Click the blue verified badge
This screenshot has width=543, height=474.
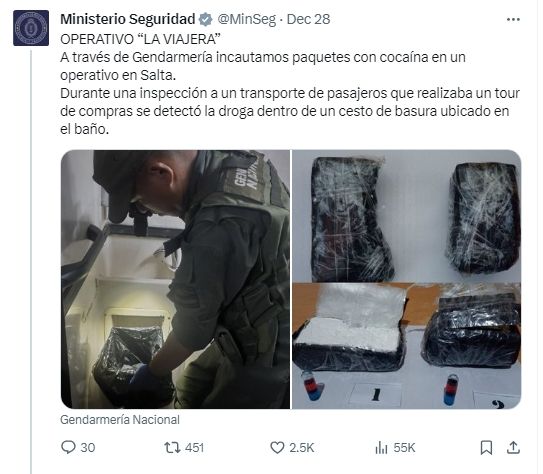coord(205,19)
